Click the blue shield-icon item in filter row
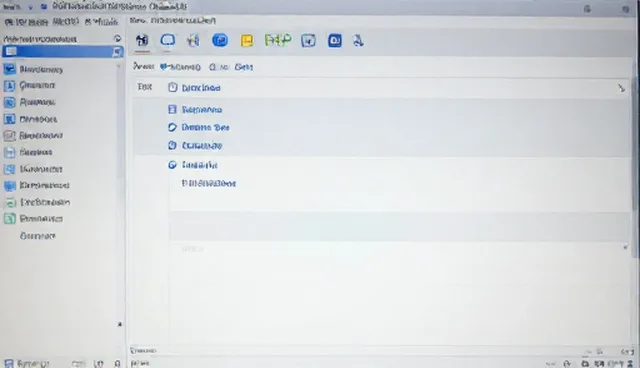 coord(180,67)
